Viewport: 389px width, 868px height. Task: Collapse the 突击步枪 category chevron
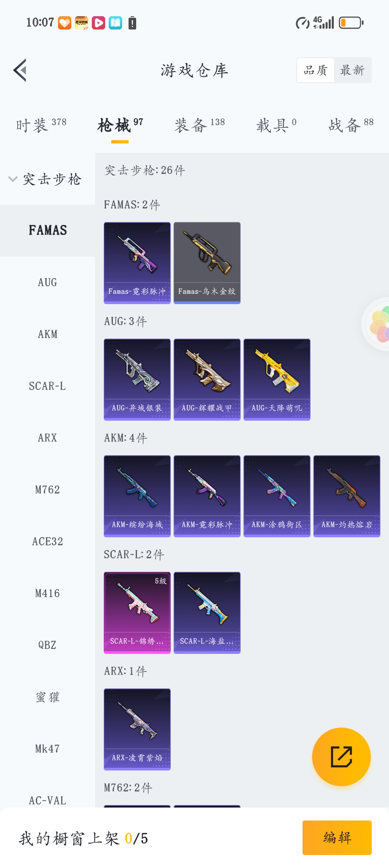13,179
